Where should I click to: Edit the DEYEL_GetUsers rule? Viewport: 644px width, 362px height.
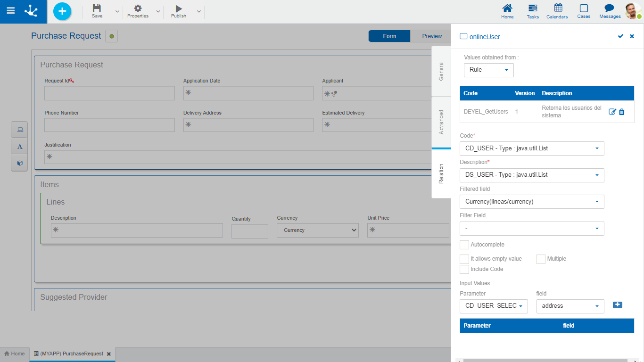(x=612, y=112)
